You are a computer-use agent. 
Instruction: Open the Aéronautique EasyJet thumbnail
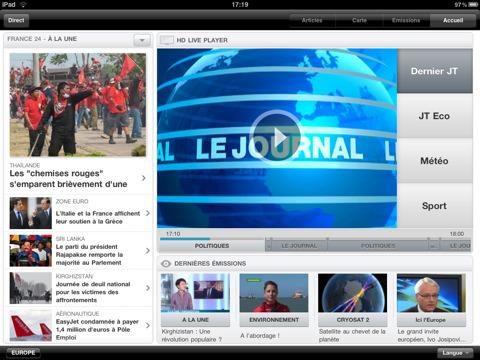[31, 326]
